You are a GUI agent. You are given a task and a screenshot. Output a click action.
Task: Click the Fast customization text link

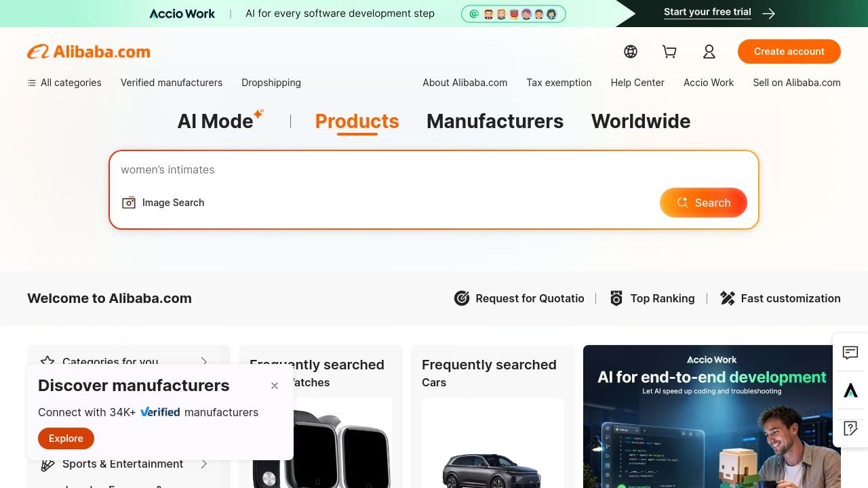tap(791, 298)
